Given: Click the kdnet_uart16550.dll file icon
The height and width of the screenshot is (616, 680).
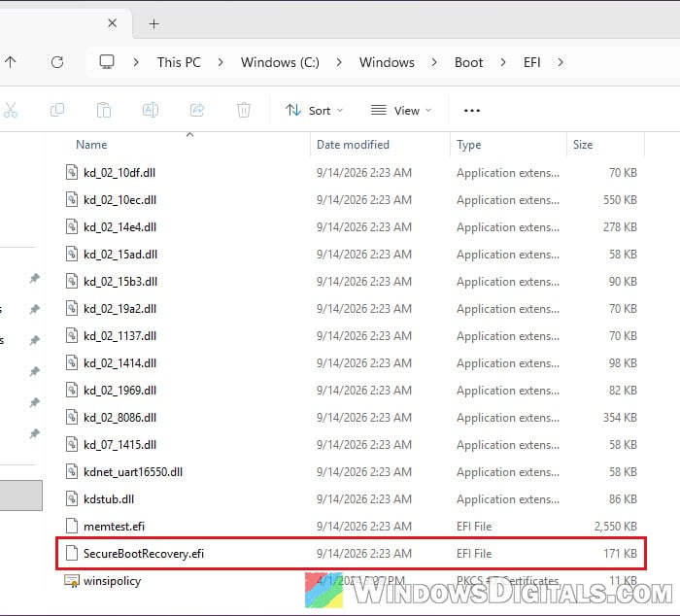Looking at the screenshot, I should 72,471.
